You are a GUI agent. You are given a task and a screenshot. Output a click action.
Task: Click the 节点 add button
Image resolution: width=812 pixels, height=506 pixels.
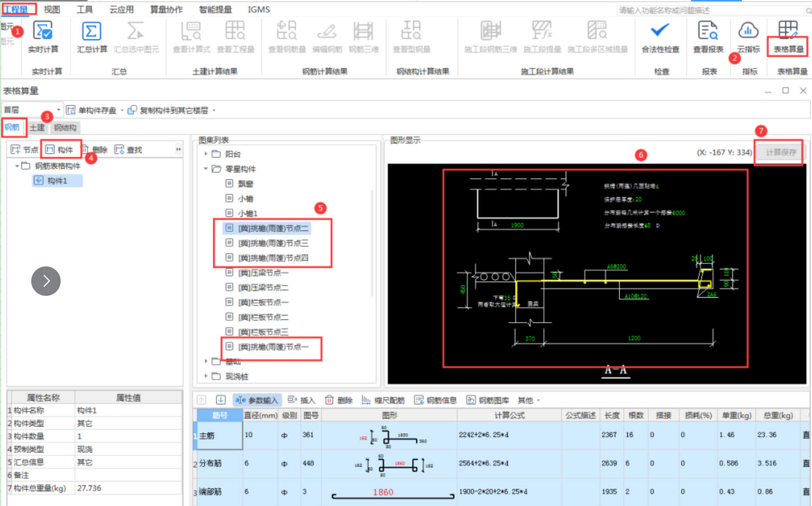click(25, 149)
